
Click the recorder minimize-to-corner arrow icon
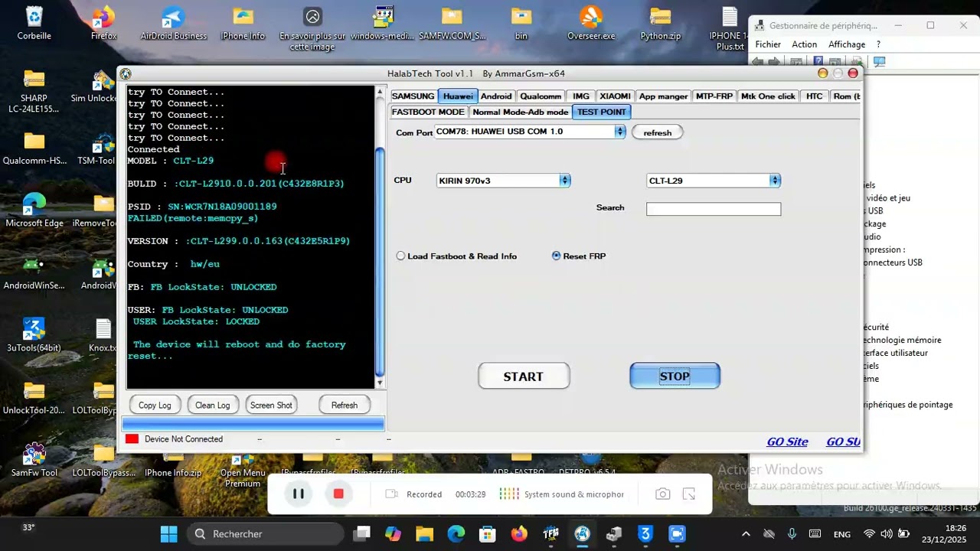click(689, 494)
